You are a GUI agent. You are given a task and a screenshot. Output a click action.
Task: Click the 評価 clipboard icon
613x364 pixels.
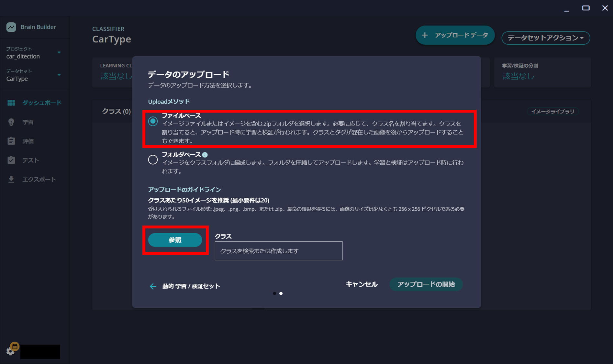tap(11, 141)
